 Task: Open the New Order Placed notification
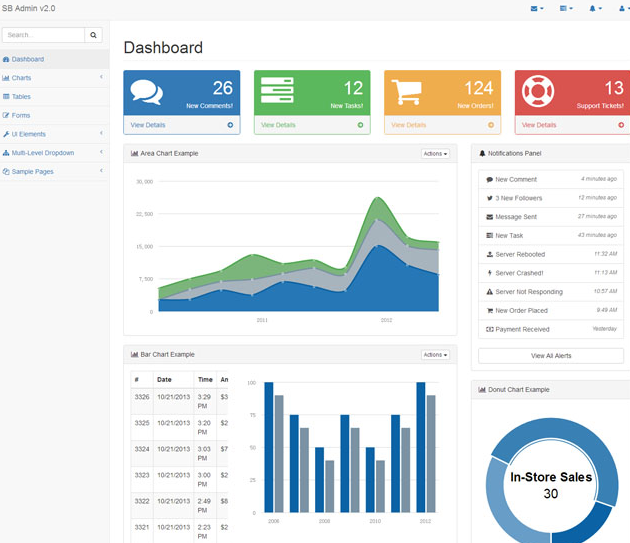coord(551,310)
